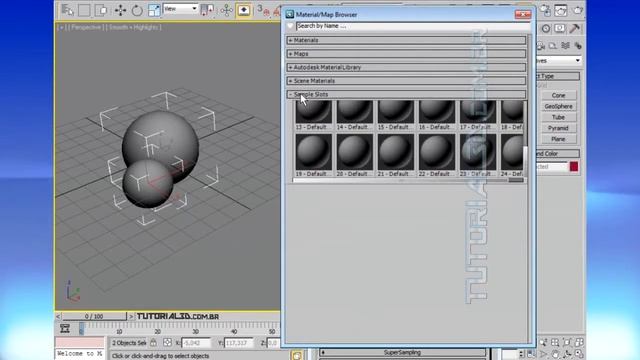
Task: Expand the Materials group
Action: pyautogui.click(x=406, y=40)
